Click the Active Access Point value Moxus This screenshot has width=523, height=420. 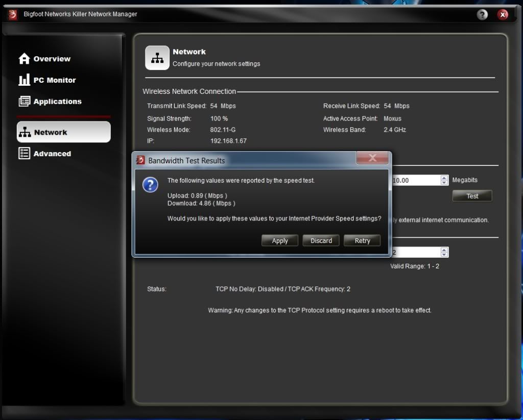pyautogui.click(x=392, y=119)
